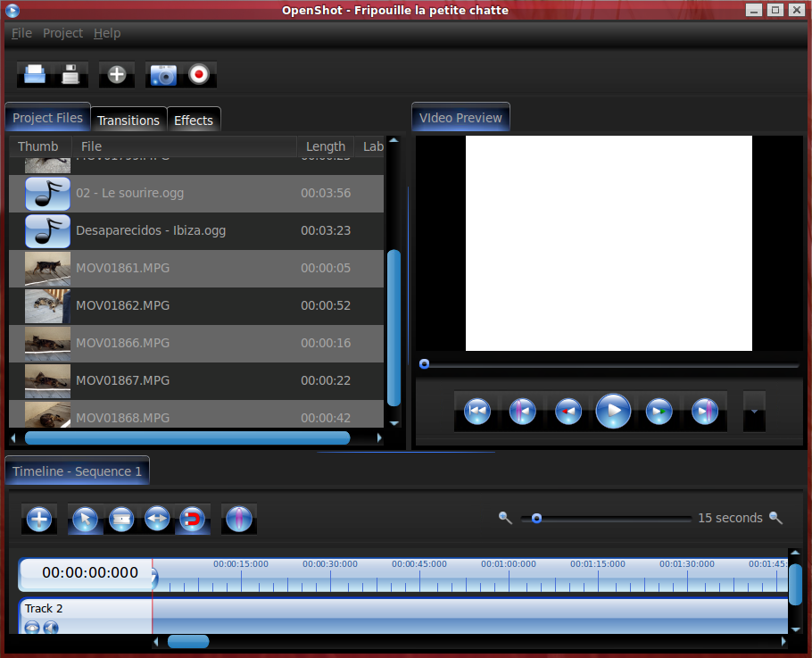Mute Track 2 audio speaker
This screenshot has width=812, height=658.
(x=50, y=627)
